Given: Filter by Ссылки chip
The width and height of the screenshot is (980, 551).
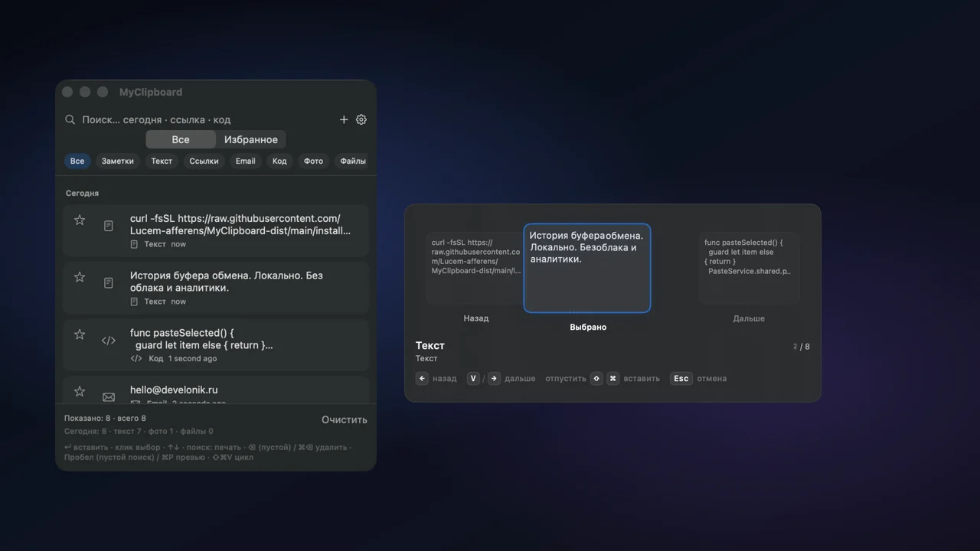Looking at the screenshot, I should tap(204, 161).
